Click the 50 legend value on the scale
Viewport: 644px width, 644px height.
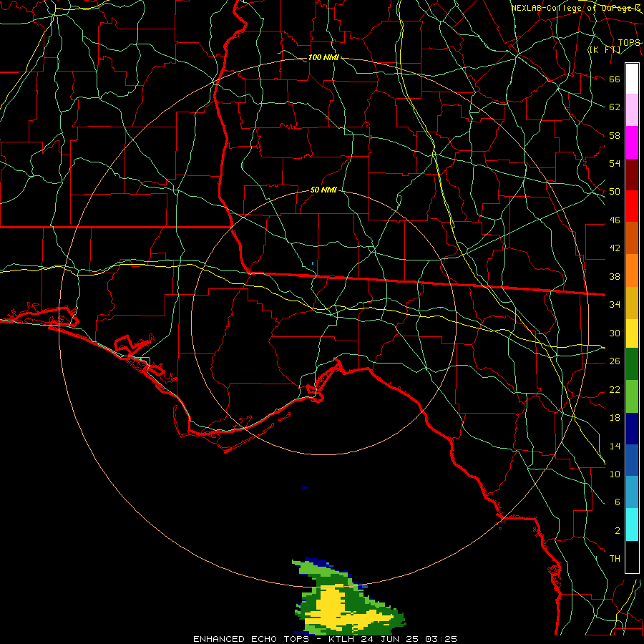coord(615,192)
